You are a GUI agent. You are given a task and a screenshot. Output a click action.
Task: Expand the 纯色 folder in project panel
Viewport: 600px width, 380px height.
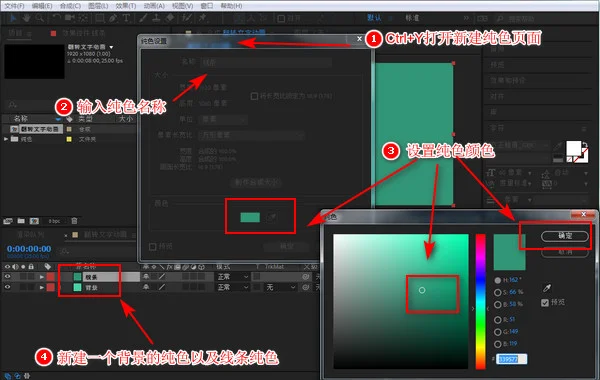pyautogui.click(x=6, y=139)
